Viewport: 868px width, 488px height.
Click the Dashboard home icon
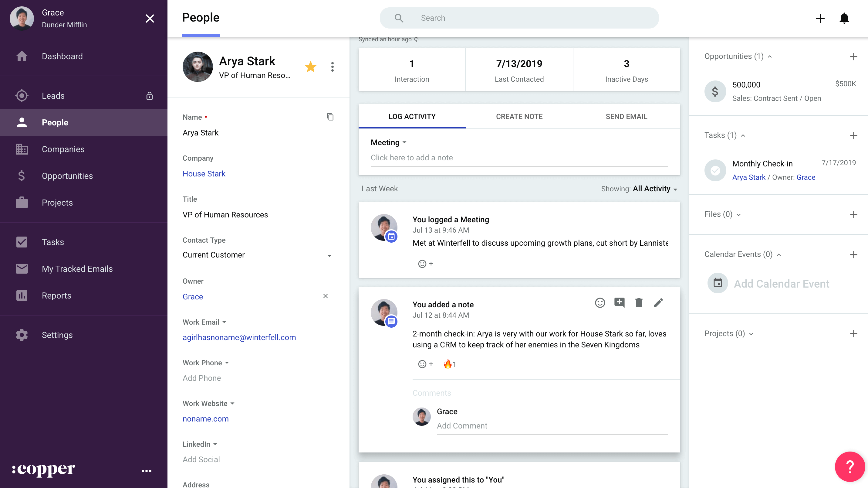pos(22,56)
